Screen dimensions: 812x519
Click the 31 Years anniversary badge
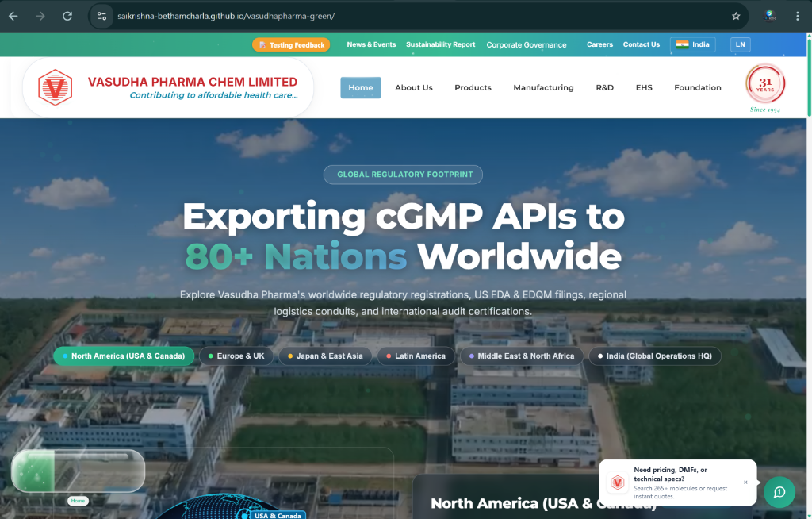tap(765, 83)
